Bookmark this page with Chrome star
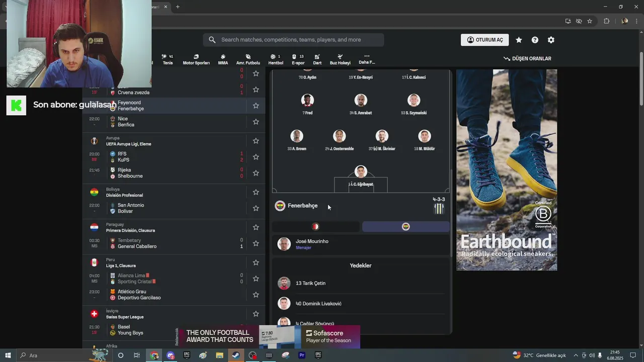Image resolution: width=644 pixels, height=362 pixels. pos(590,21)
